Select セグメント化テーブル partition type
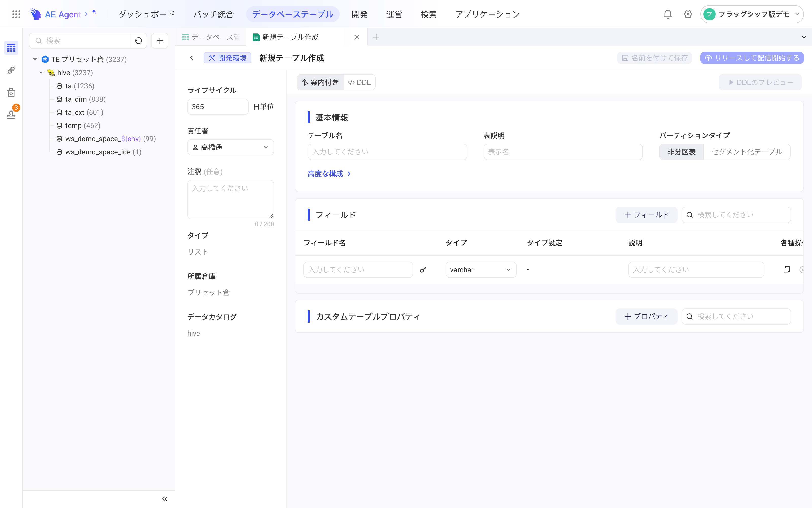This screenshot has width=812, height=508. pyautogui.click(x=747, y=152)
